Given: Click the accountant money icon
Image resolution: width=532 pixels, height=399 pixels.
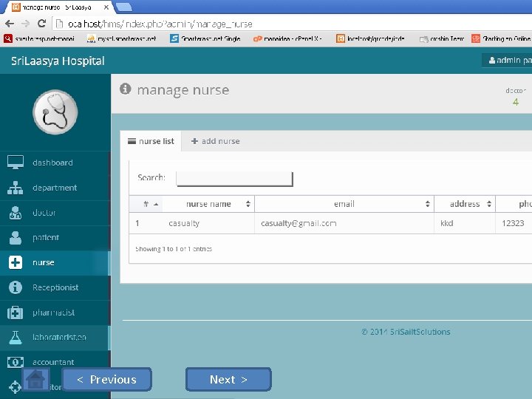Looking at the screenshot, I should (x=16, y=362).
